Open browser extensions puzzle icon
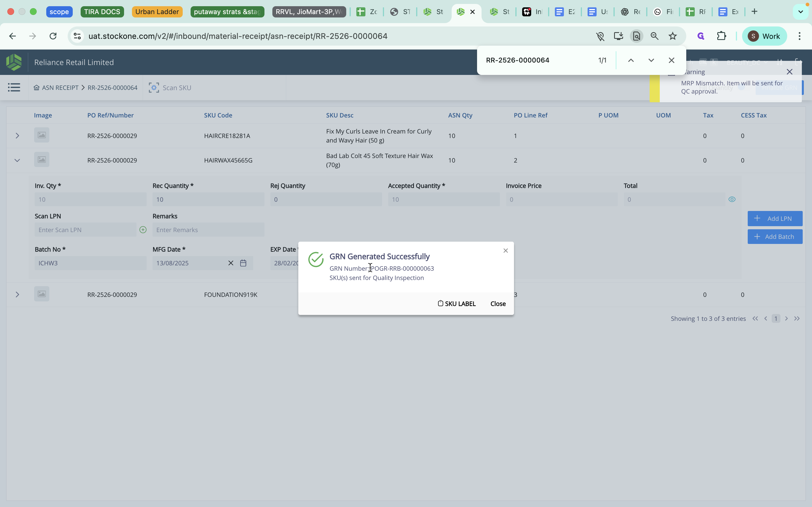Image resolution: width=812 pixels, height=507 pixels. coord(721,36)
